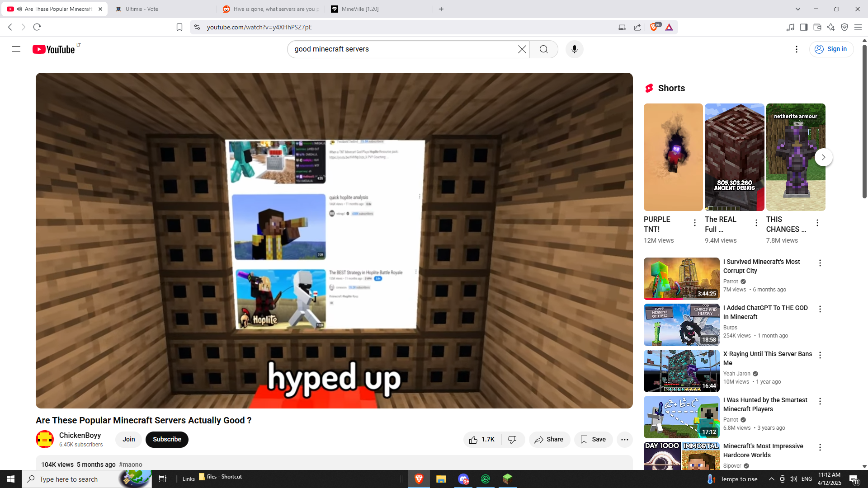This screenshot has height=488, width=868.
Task: Click the search magnifier button
Action: (x=543, y=49)
